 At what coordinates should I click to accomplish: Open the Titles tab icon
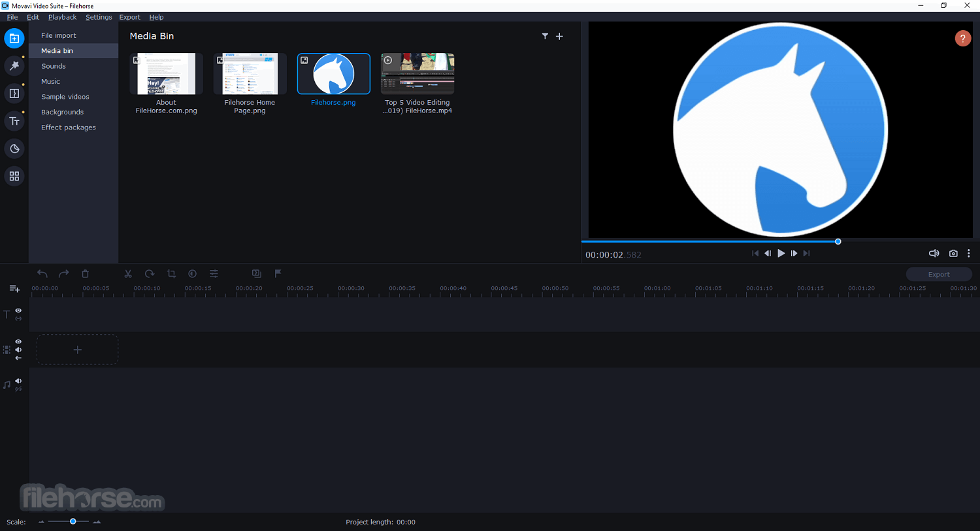click(14, 121)
